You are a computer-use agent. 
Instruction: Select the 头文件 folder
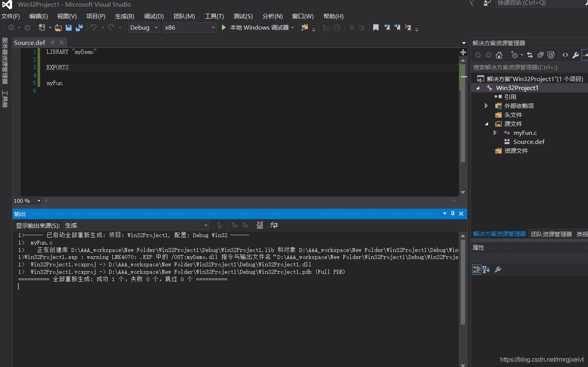(x=513, y=115)
